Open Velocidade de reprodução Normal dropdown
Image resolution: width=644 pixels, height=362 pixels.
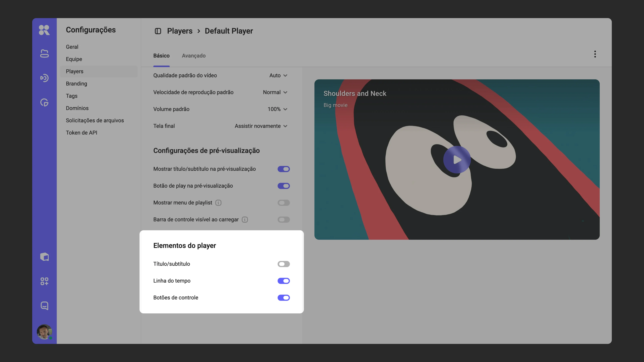(x=275, y=92)
